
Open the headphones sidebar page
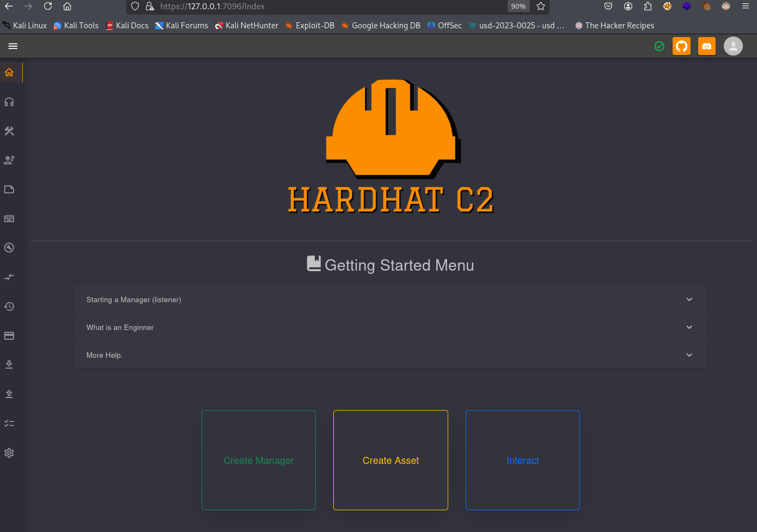coord(9,102)
